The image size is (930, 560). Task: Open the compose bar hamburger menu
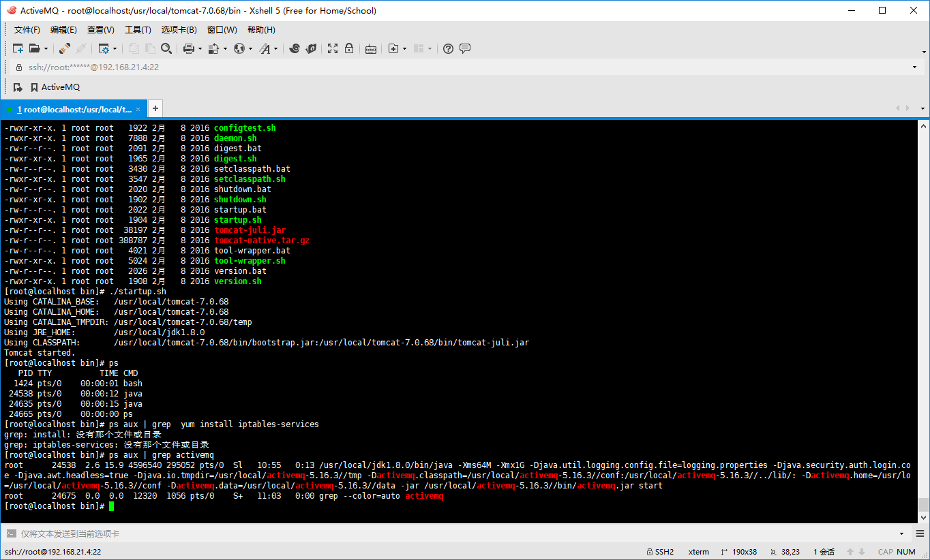920,534
